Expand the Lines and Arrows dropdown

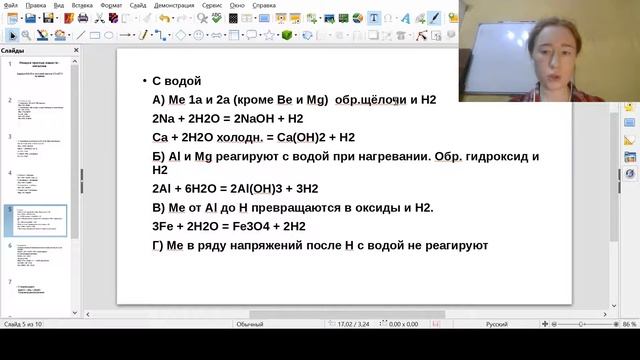coord(135,36)
